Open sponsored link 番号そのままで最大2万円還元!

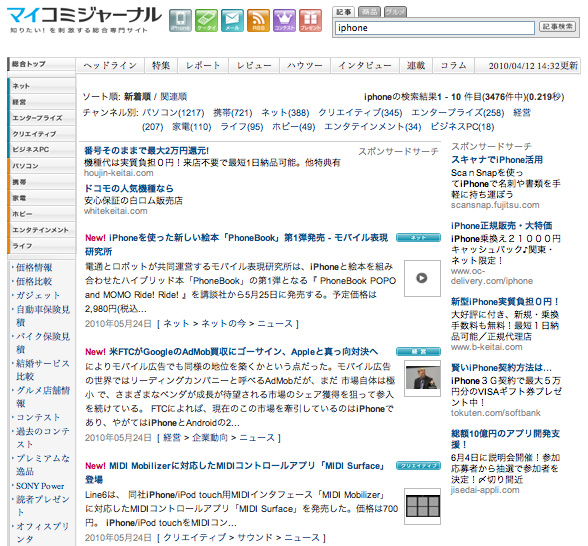tap(146, 151)
